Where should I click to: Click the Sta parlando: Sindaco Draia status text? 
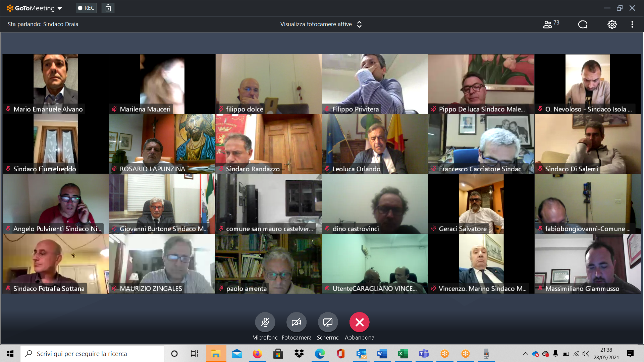43,24
